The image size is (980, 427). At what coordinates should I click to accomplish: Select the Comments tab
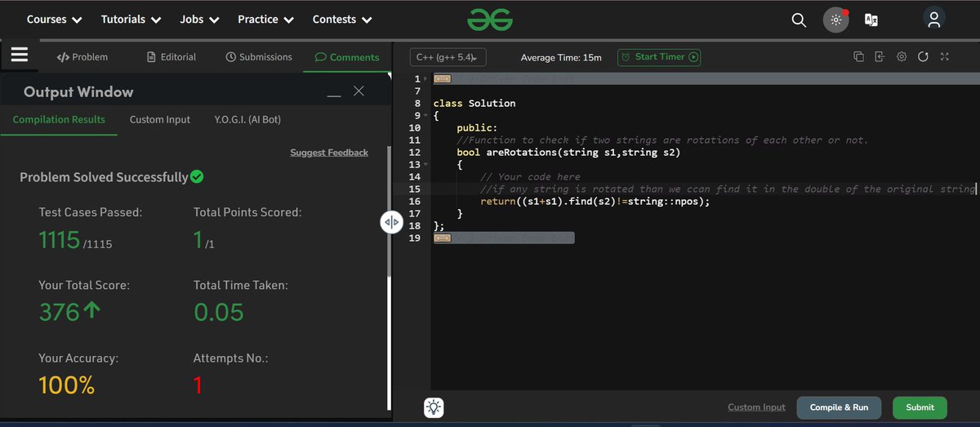(x=347, y=57)
